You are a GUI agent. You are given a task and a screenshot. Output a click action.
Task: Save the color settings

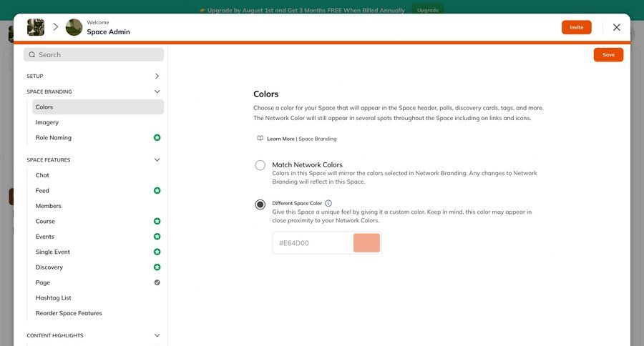coord(608,54)
